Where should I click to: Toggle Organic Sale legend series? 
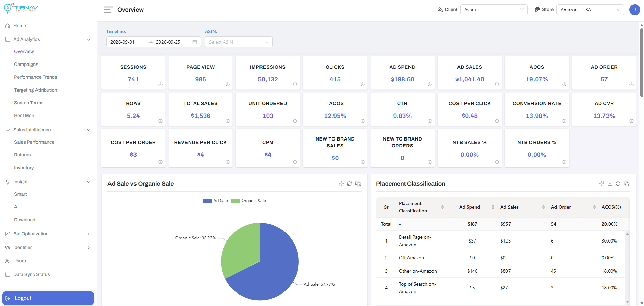coord(249,201)
